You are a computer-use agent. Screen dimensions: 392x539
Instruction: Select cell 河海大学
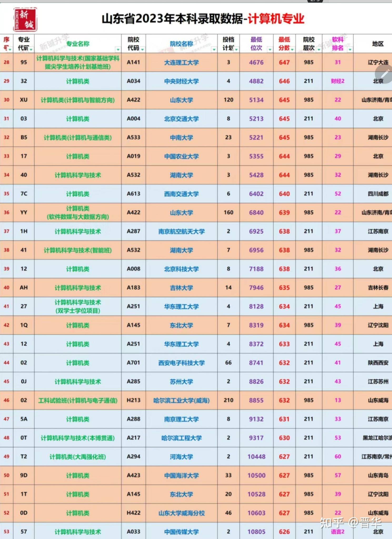pyautogui.click(x=181, y=457)
